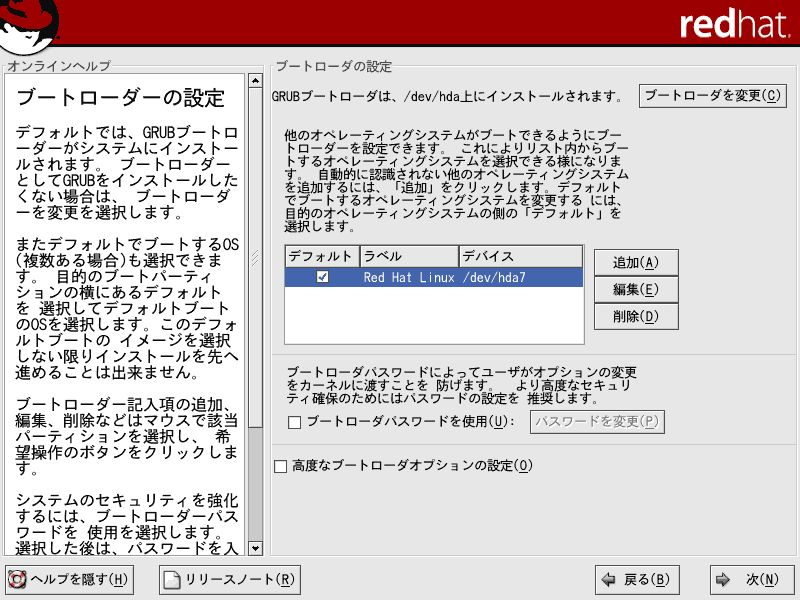The width and height of the screenshot is (800, 600).
Task: Enable ブートローダパスワードを使用 checkbox
Action: click(x=294, y=422)
